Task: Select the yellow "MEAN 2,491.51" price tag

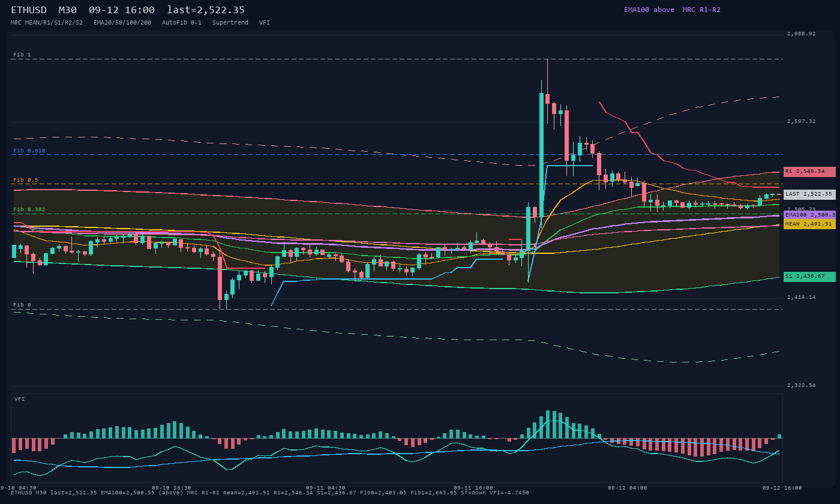Action: 809,224
